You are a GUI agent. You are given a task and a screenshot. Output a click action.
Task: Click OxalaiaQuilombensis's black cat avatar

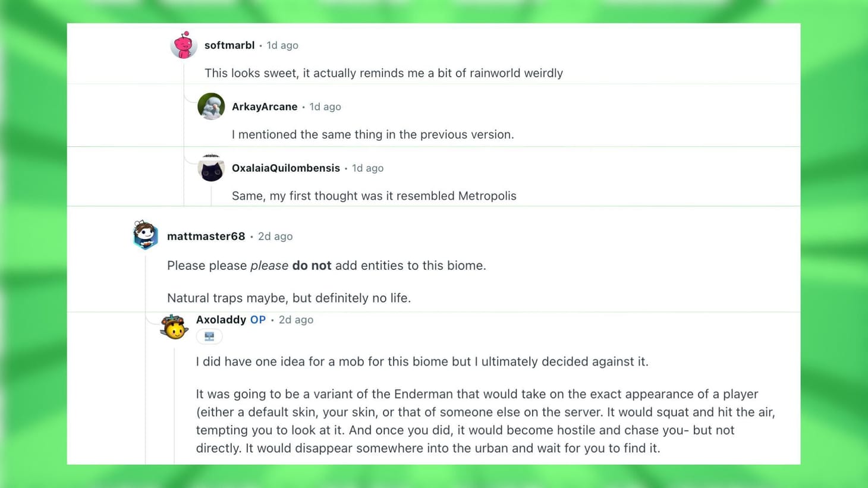[210, 168]
